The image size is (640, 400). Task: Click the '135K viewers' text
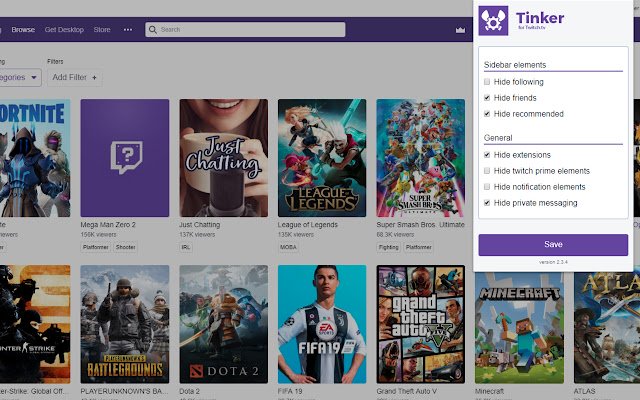[296, 235]
